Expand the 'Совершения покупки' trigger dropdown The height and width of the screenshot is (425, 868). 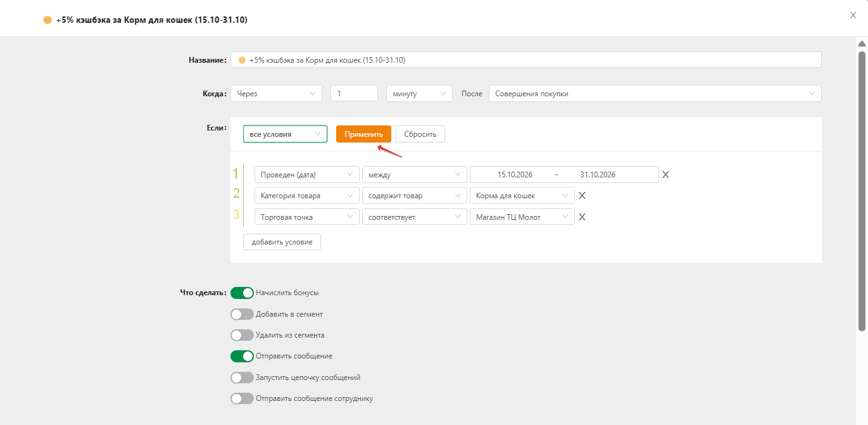pos(655,94)
